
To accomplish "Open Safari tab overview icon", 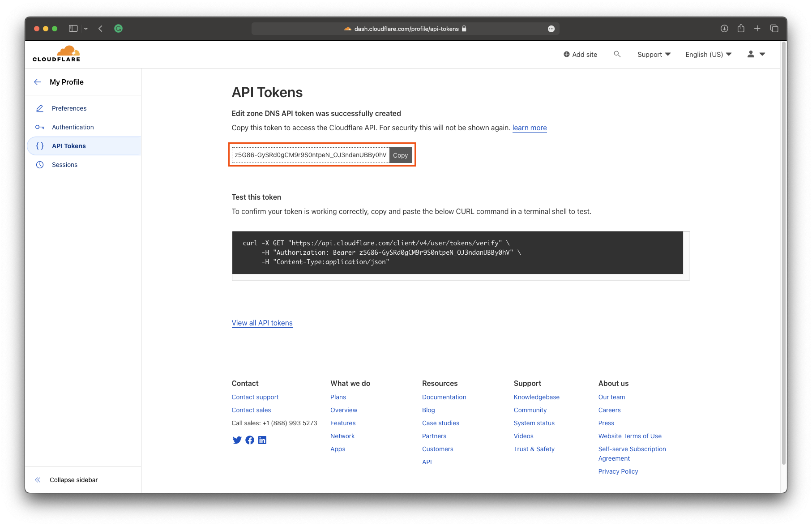I will click(774, 29).
